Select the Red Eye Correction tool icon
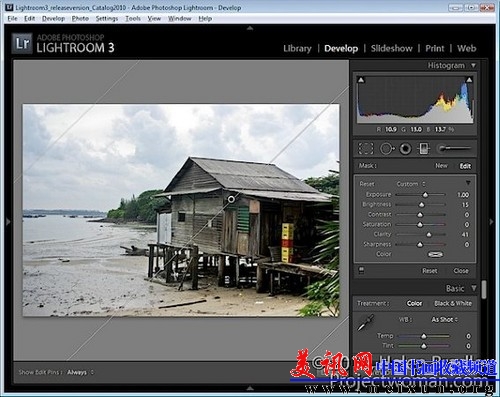Screen dimensions: 500x397 coord(405,149)
